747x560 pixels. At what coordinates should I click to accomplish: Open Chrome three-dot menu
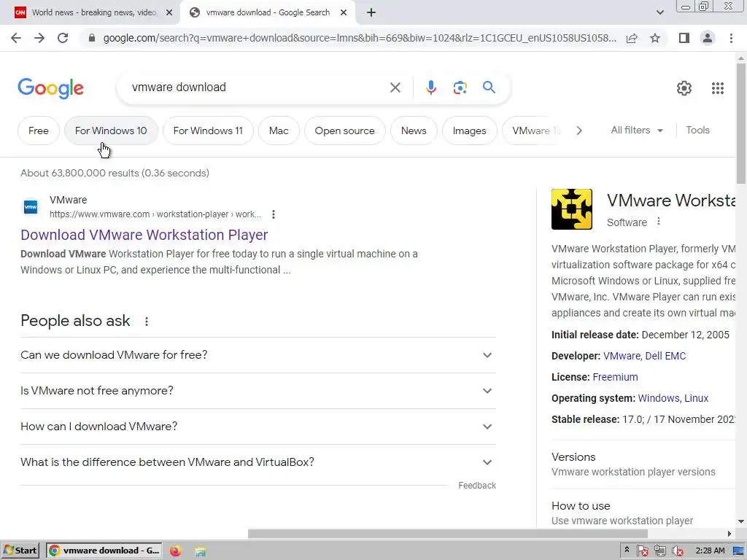pos(731,38)
